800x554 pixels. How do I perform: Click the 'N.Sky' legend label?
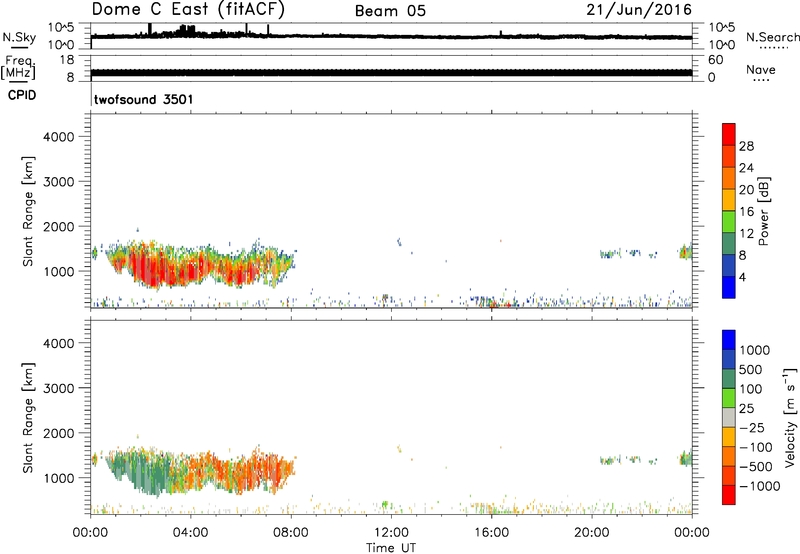coord(19,37)
